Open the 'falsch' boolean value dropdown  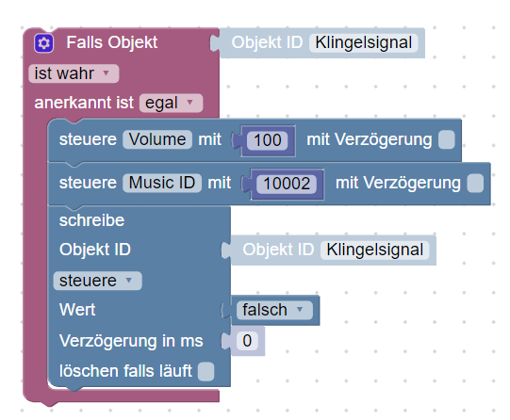click(x=274, y=310)
